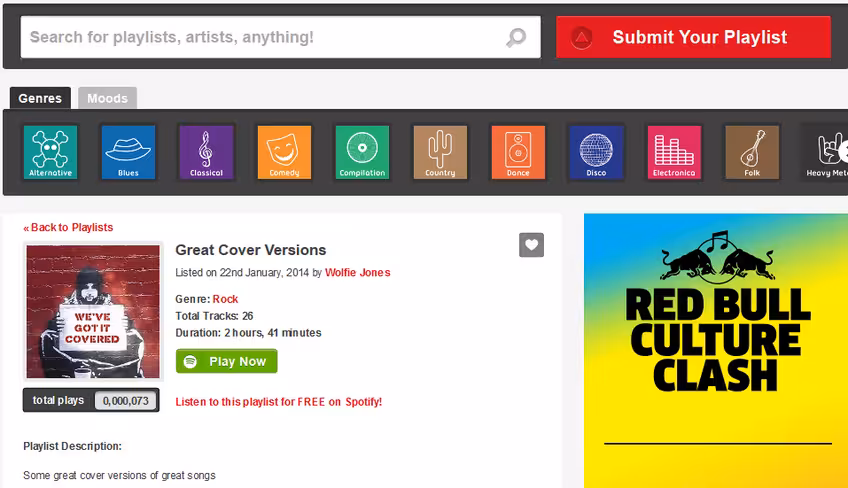Choose the Comedy genre icon
This screenshot has height=488, width=848.
[x=284, y=152]
